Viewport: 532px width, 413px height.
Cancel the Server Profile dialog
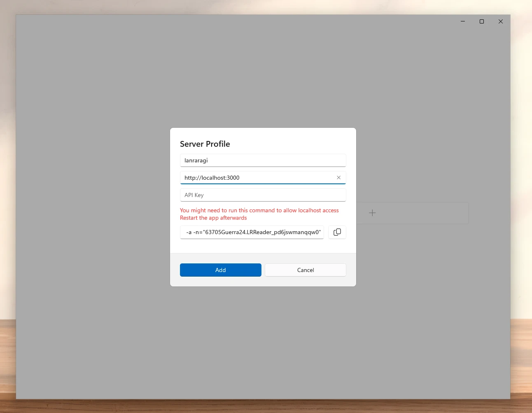(x=306, y=270)
